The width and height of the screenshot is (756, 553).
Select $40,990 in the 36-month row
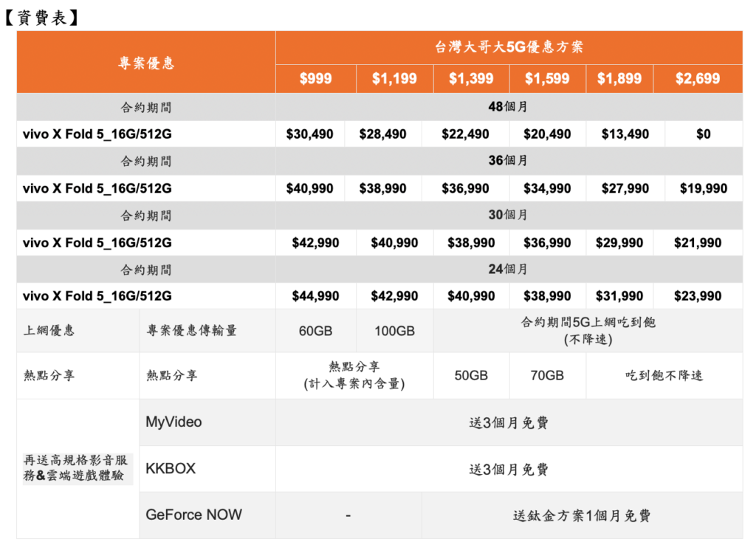coord(309,188)
